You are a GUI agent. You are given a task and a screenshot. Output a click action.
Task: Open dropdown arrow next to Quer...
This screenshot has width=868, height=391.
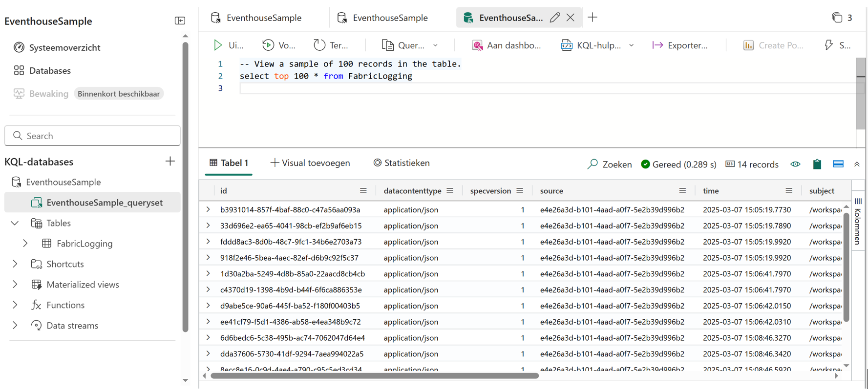[435, 45]
